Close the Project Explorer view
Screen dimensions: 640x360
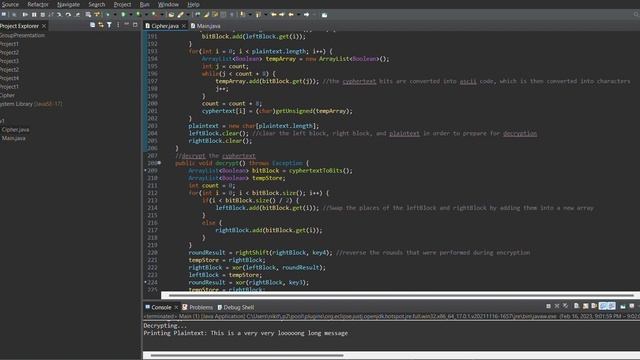pyautogui.click(x=44, y=26)
